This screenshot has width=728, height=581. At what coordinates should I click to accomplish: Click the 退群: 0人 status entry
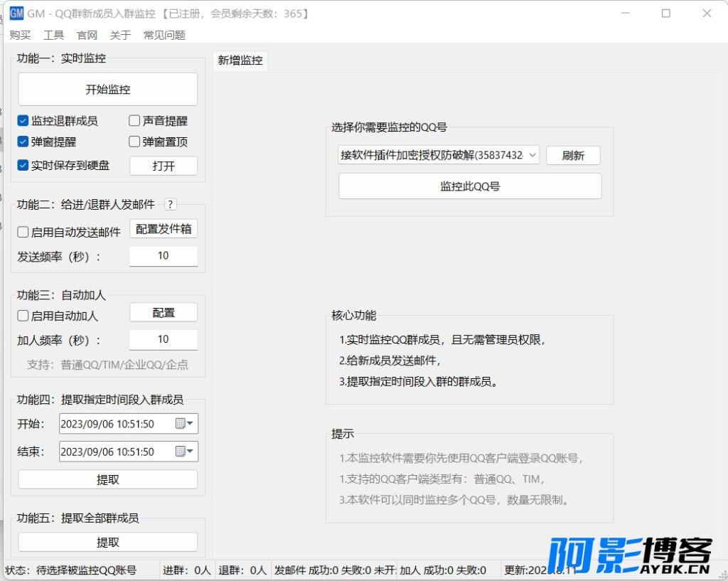tap(242, 570)
